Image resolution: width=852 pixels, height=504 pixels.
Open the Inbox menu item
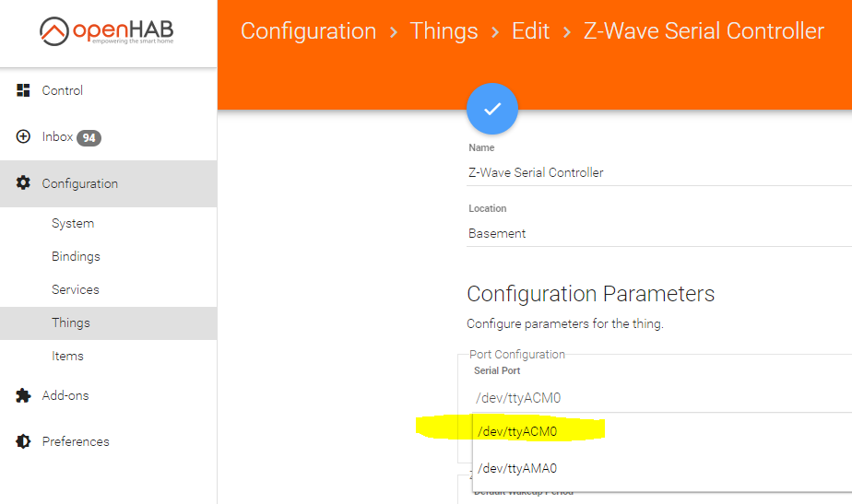[x=109, y=137]
